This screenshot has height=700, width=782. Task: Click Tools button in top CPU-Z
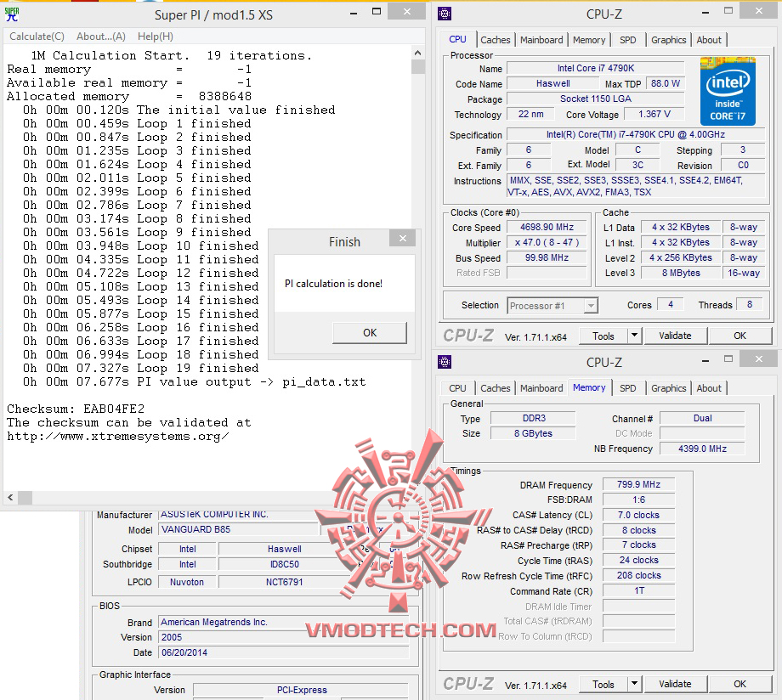(603, 336)
